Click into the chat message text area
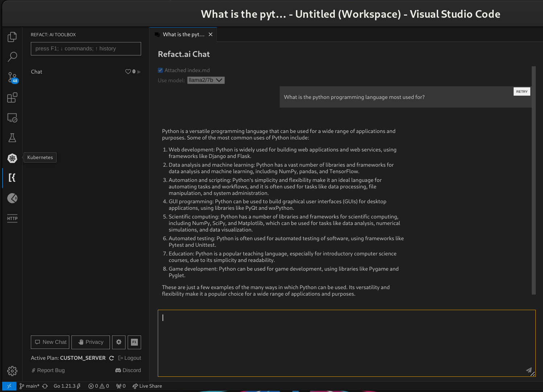The height and width of the screenshot is (392, 543). click(x=347, y=343)
